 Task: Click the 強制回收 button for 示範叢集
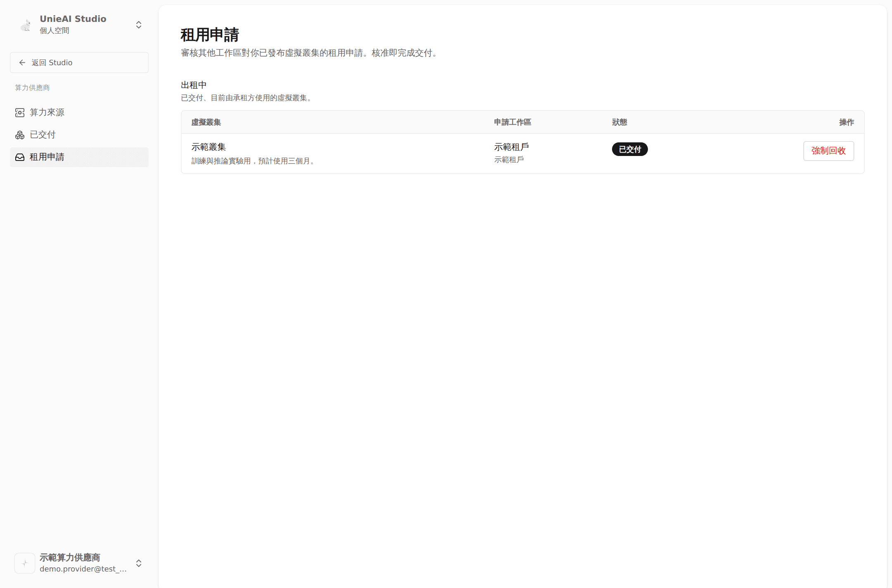[x=828, y=151]
